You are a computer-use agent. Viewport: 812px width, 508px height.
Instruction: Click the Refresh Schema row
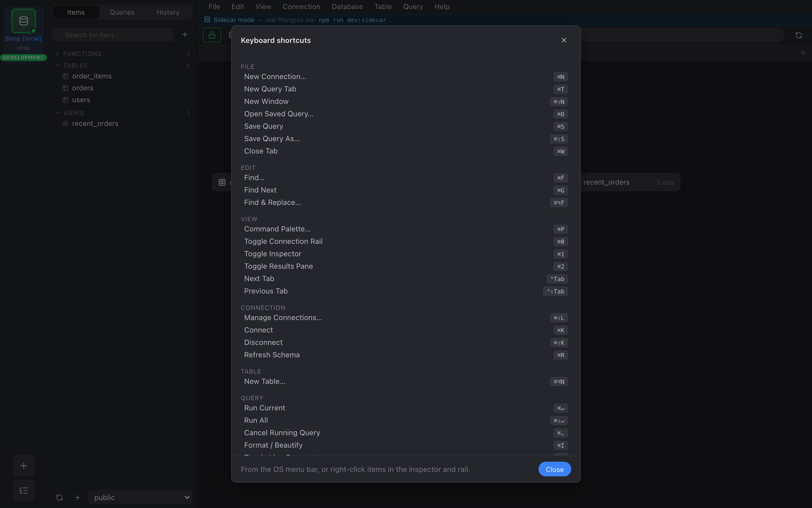406,355
